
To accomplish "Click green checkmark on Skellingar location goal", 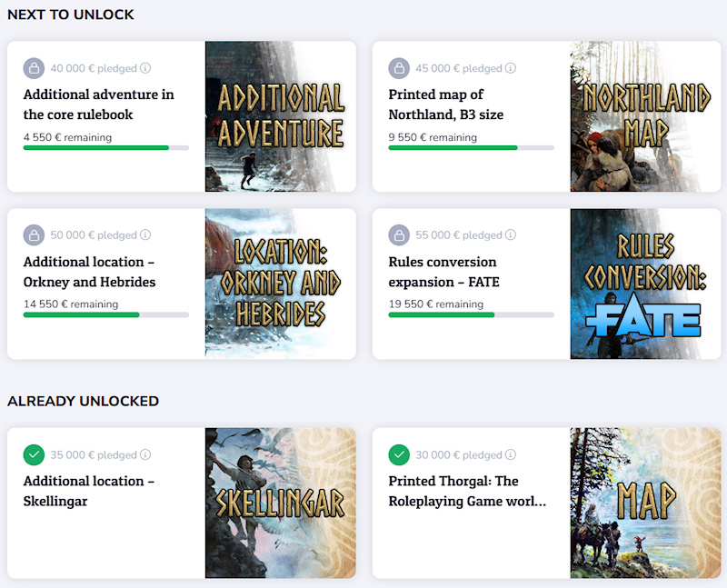I will point(34,454).
